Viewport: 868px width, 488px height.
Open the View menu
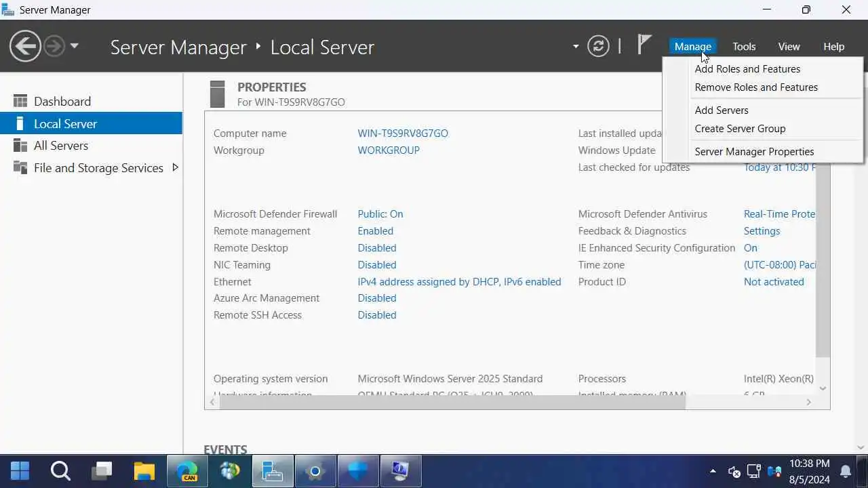[x=789, y=46]
